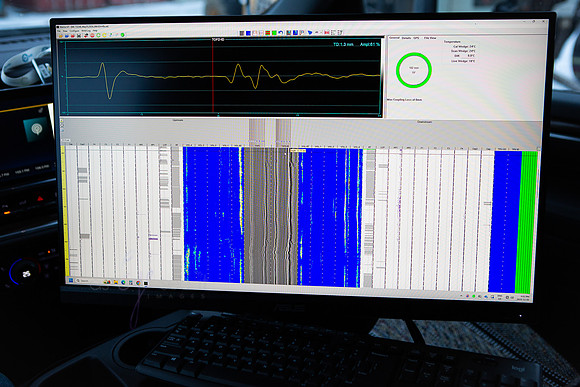
Task: Open the View menu
Action: [x=65, y=31]
